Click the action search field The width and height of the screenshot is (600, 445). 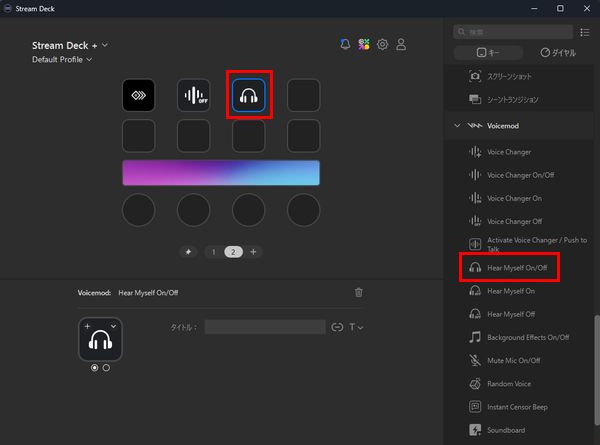pyautogui.click(x=513, y=32)
